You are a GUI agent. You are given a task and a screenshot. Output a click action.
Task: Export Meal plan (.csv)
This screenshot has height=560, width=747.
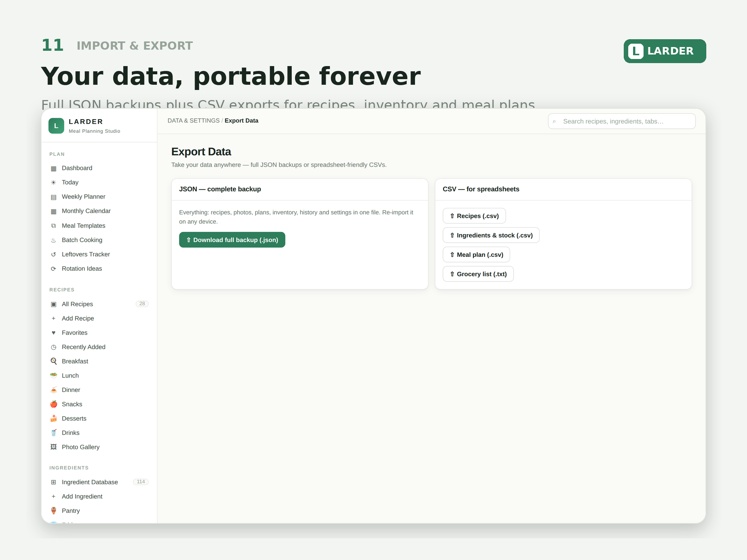pyautogui.click(x=476, y=255)
